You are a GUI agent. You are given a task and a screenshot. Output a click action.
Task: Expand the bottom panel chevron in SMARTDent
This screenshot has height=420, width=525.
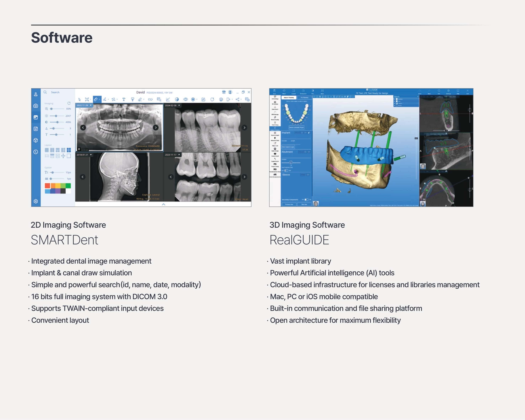(164, 205)
